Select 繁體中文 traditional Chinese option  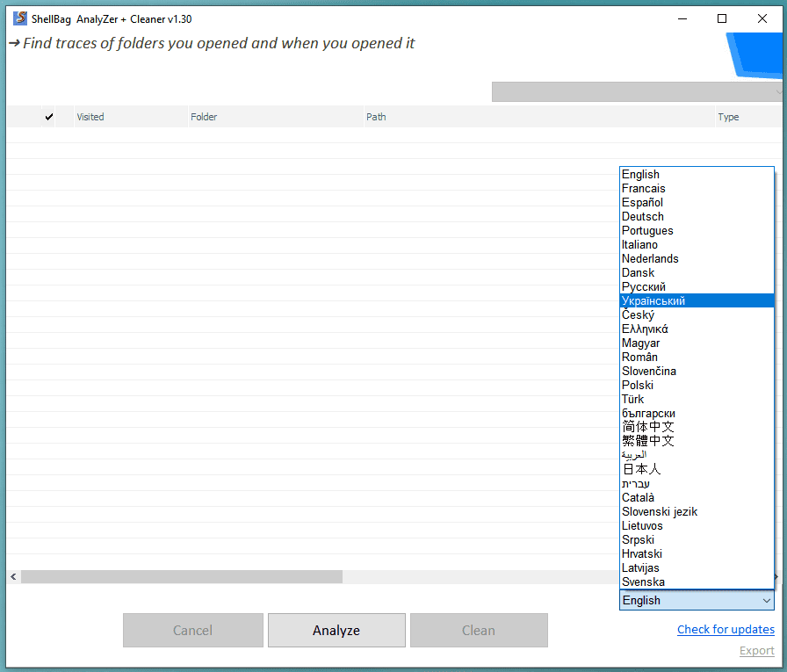pos(697,441)
